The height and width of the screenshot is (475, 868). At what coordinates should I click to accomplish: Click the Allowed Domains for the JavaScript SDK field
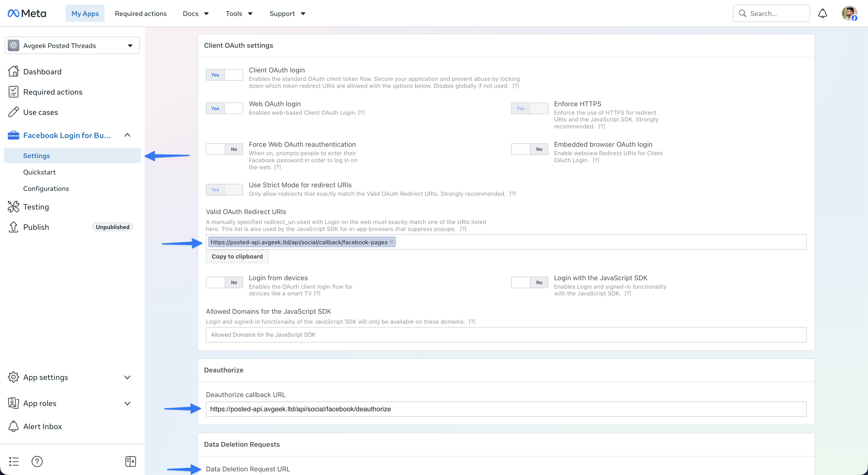(506, 335)
